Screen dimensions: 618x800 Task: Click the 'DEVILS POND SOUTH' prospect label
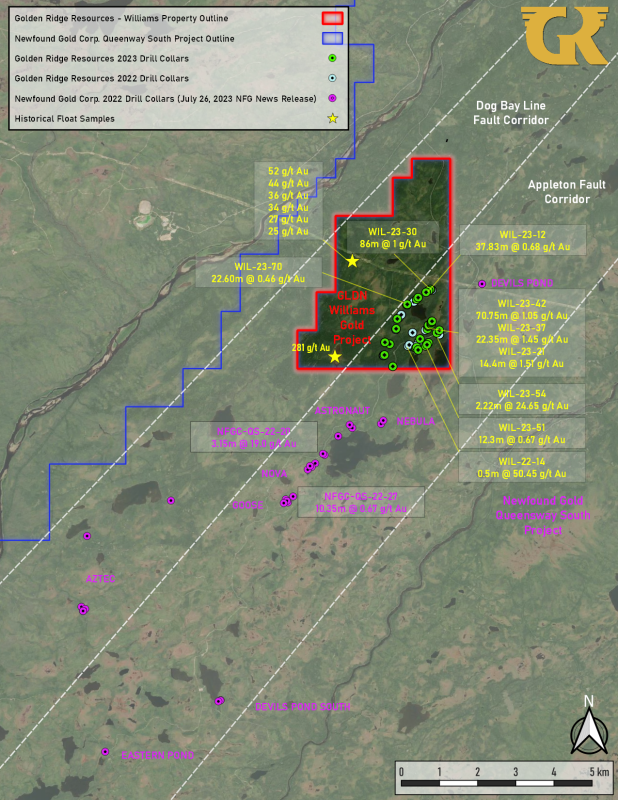coord(303,707)
